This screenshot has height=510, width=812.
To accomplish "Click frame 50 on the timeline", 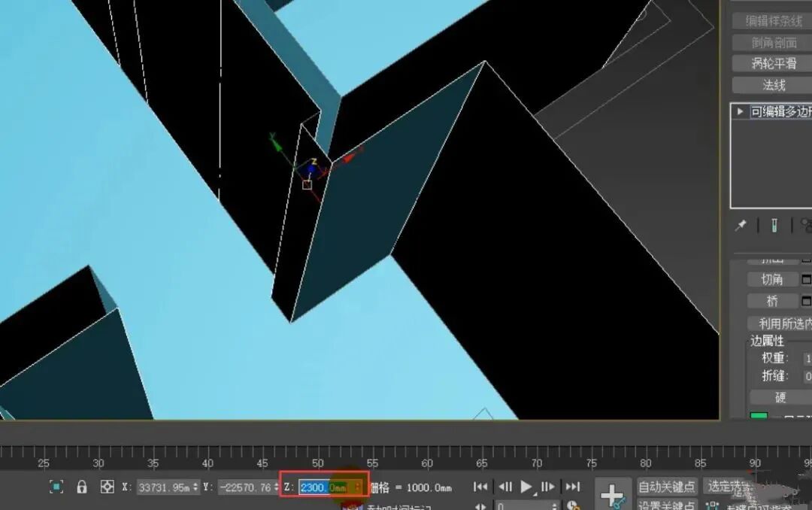I will [317, 463].
